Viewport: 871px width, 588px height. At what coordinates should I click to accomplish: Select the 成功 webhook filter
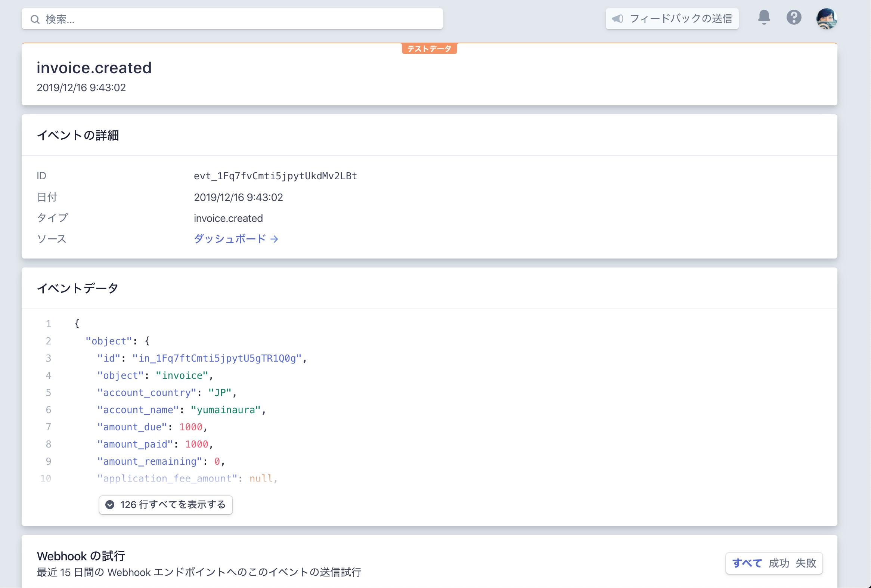[778, 563]
